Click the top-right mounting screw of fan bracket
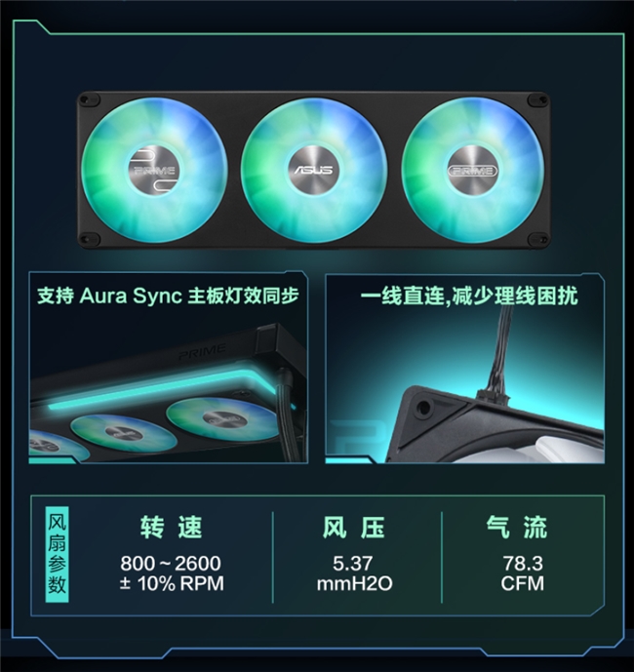This screenshot has height=672, width=634. 536,101
